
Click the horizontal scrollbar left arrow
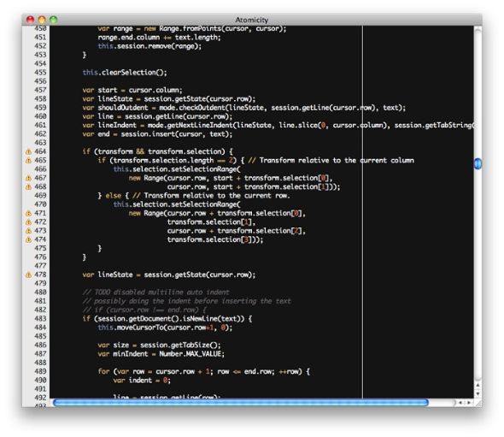[x=460, y=403]
